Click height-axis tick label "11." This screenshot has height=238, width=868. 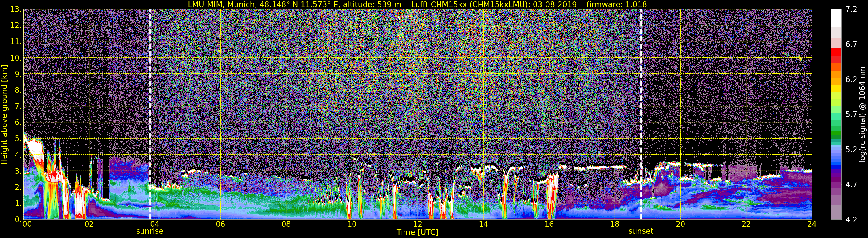click(x=16, y=41)
